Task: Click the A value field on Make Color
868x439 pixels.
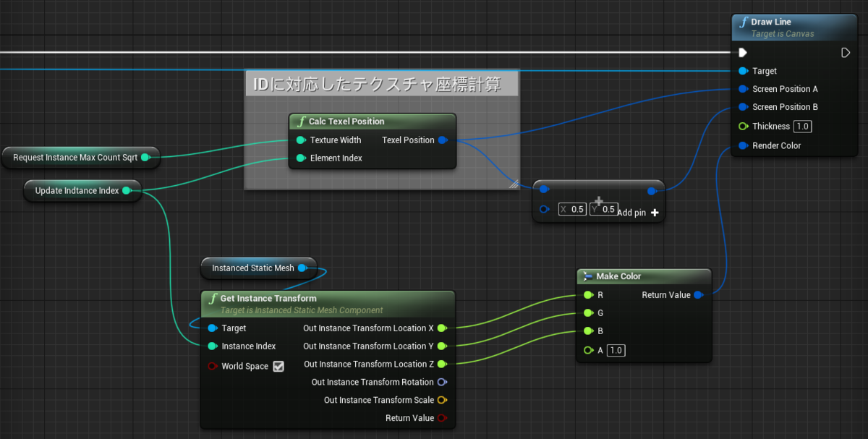Action: tap(616, 351)
